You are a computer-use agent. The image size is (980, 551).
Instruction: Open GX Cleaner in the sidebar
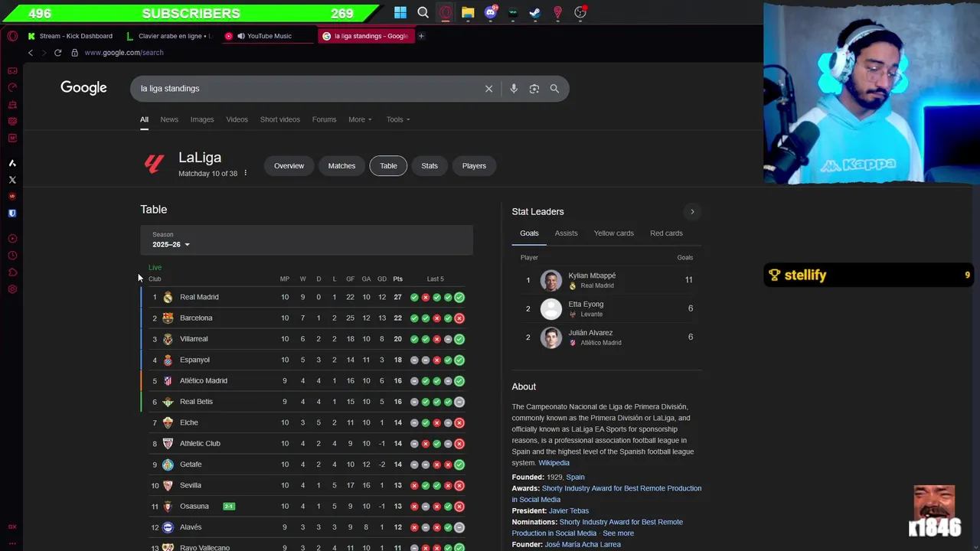coord(12,104)
